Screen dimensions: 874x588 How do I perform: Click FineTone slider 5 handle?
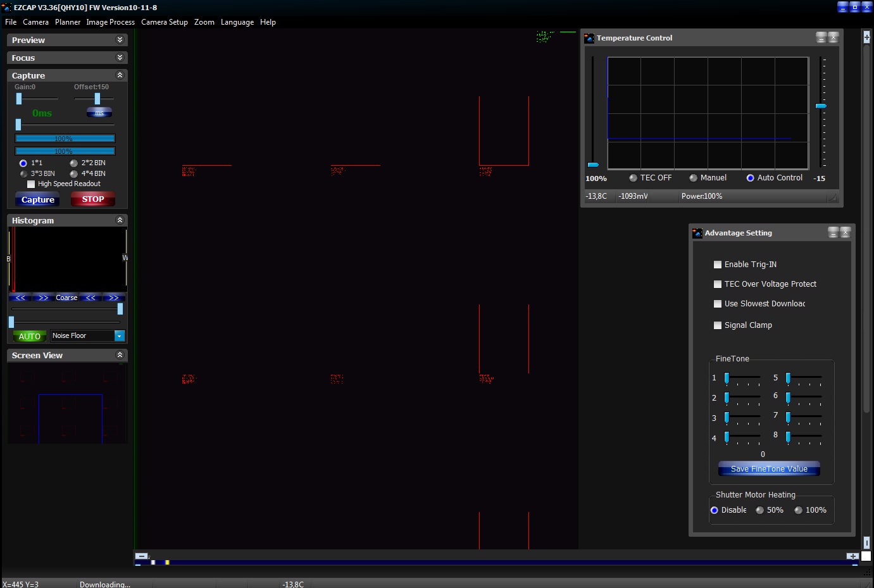788,378
